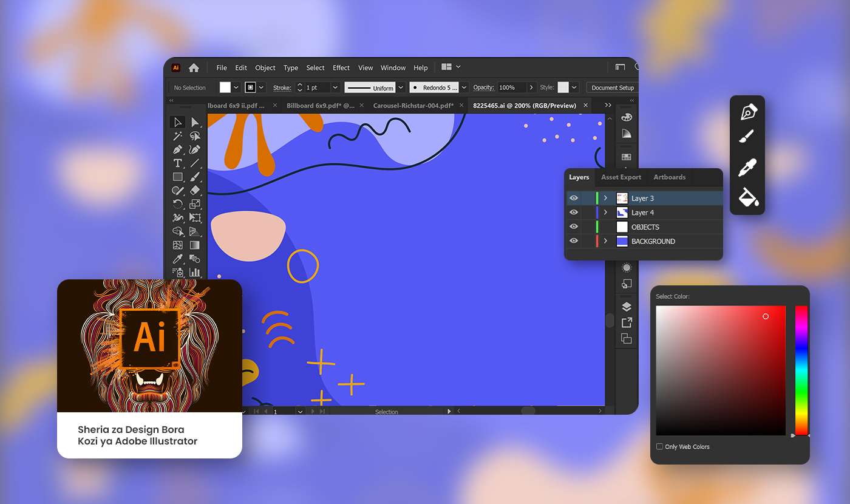Viewport: 850px width, 504px height.
Task: Choose the Magic Wand tool
Action: pyautogui.click(x=177, y=136)
